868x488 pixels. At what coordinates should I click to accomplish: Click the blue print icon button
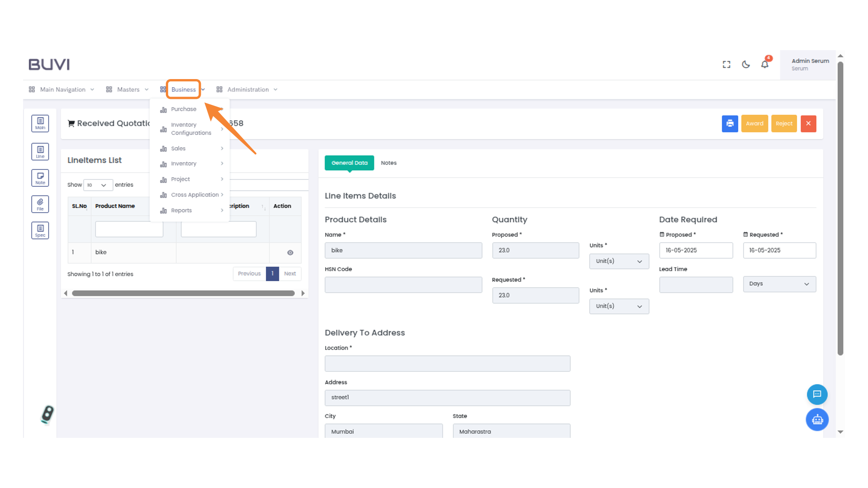(730, 124)
